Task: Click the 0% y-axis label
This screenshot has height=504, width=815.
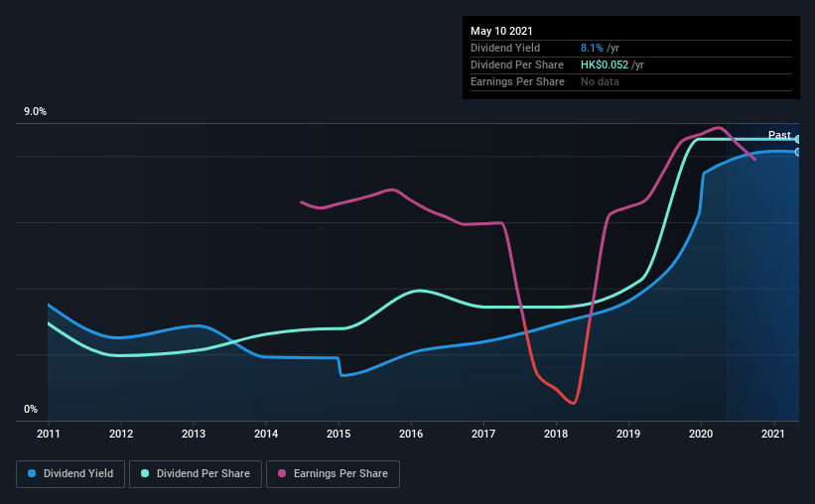Action: [x=31, y=410]
